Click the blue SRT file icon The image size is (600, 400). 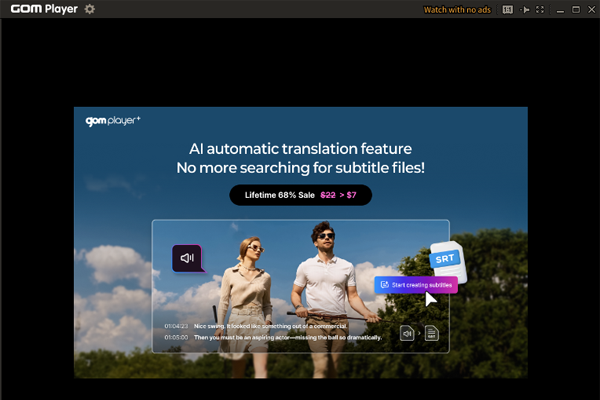click(444, 259)
